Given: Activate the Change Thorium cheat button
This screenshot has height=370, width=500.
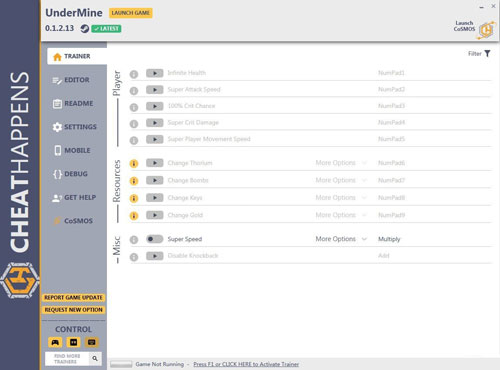Looking at the screenshot, I should click(x=155, y=163).
